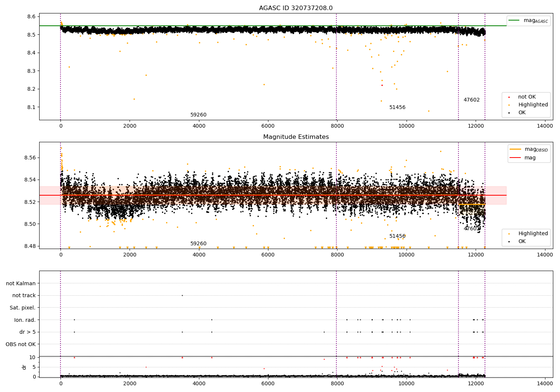The image size is (560, 392).
Task: Click the 'not Kalman' row label
Action: pyautogui.click(x=21, y=284)
